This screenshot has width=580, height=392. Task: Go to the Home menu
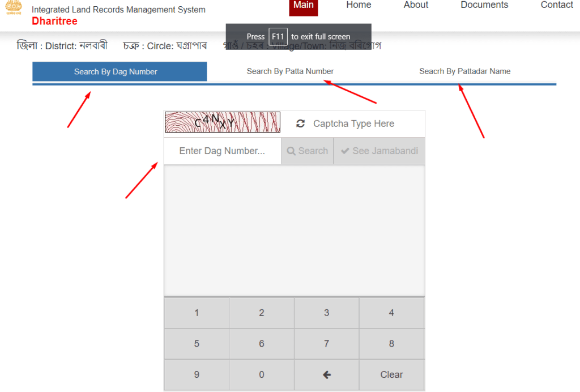point(359,5)
